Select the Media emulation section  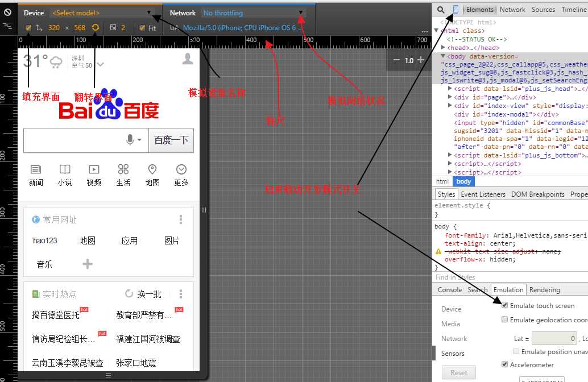[x=450, y=323]
